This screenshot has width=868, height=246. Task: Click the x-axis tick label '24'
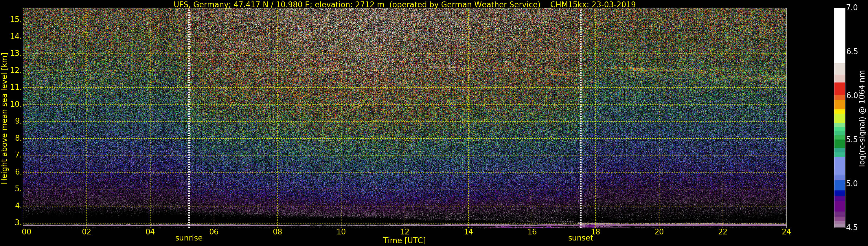click(786, 232)
